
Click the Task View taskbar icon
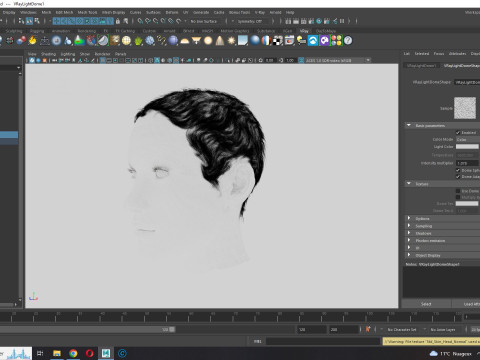(x=40, y=353)
